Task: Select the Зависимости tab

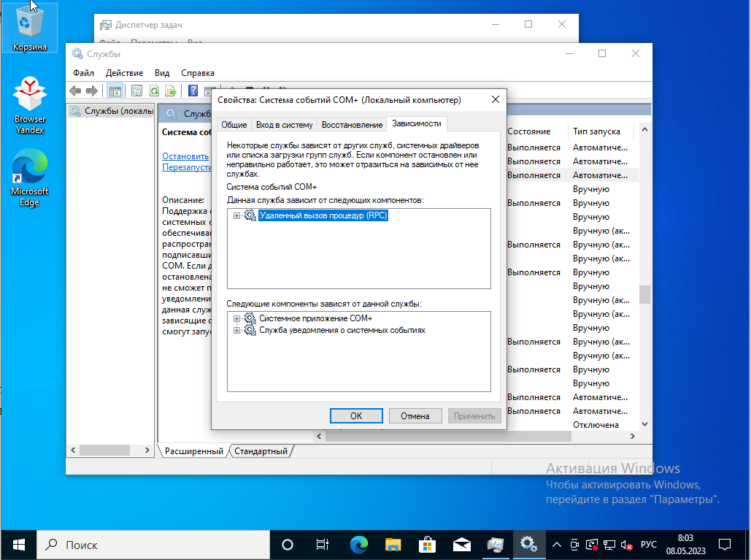Action: [417, 123]
